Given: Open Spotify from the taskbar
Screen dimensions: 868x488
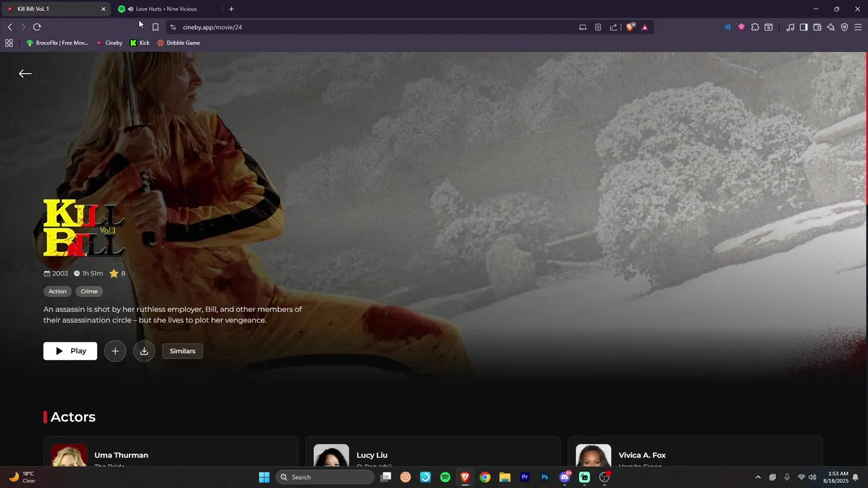Looking at the screenshot, I should pyautogui.click(x=445, y=477).
